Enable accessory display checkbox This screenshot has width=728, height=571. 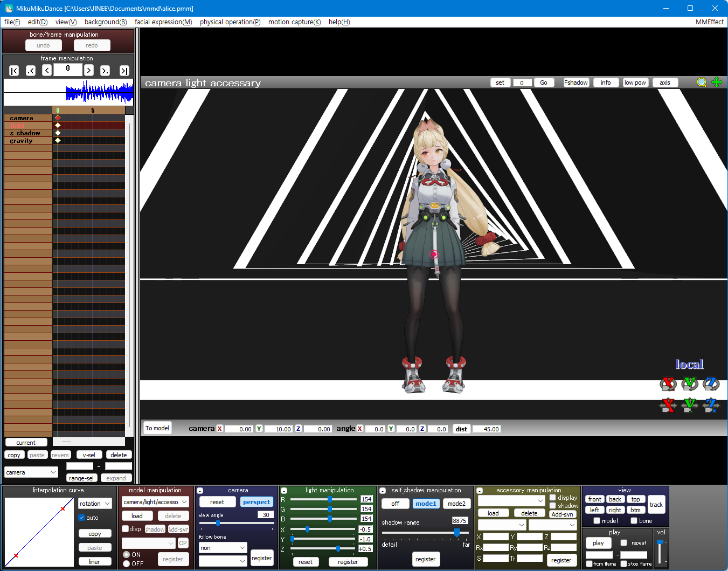coord(553,498)
